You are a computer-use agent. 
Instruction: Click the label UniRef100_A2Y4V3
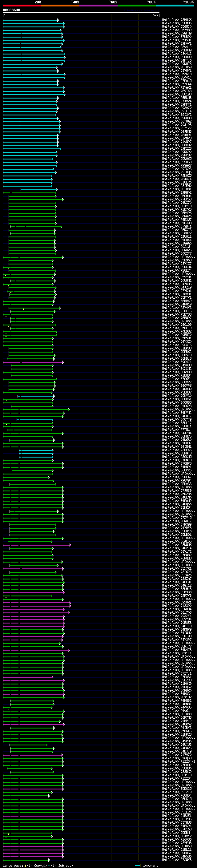click(x=177, y=308)
